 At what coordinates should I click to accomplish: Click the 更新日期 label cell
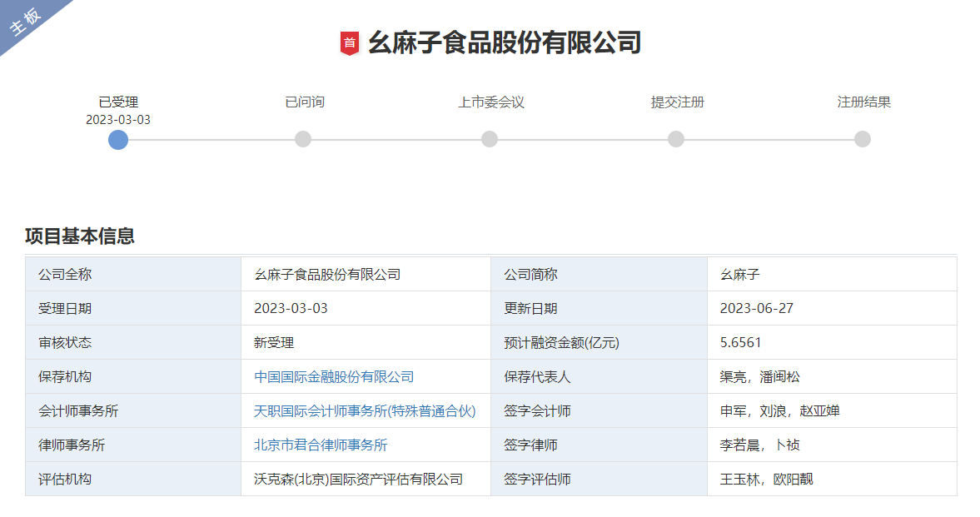(599, 308)
